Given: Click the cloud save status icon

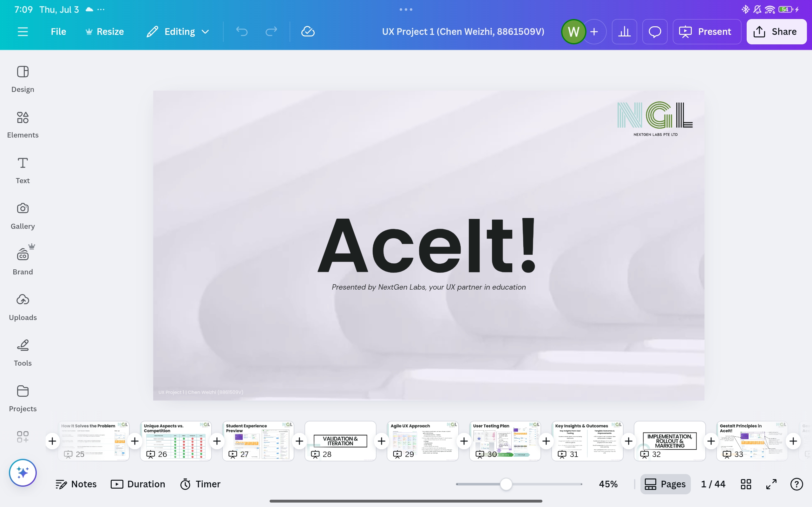Looking at the screenshot, I should (x=307, y=31).
